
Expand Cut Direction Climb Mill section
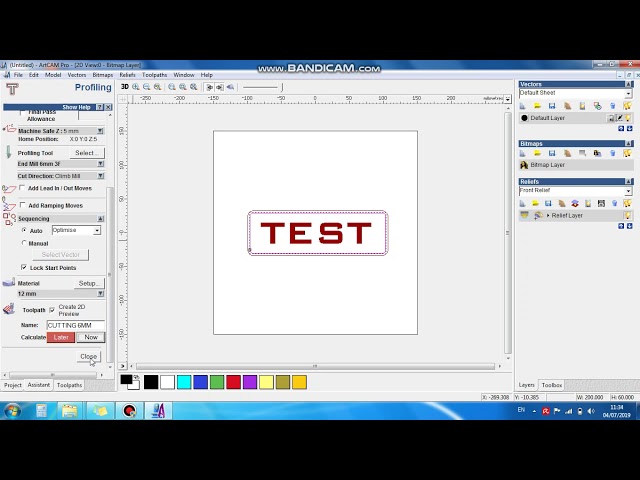(x=100, y=176)
